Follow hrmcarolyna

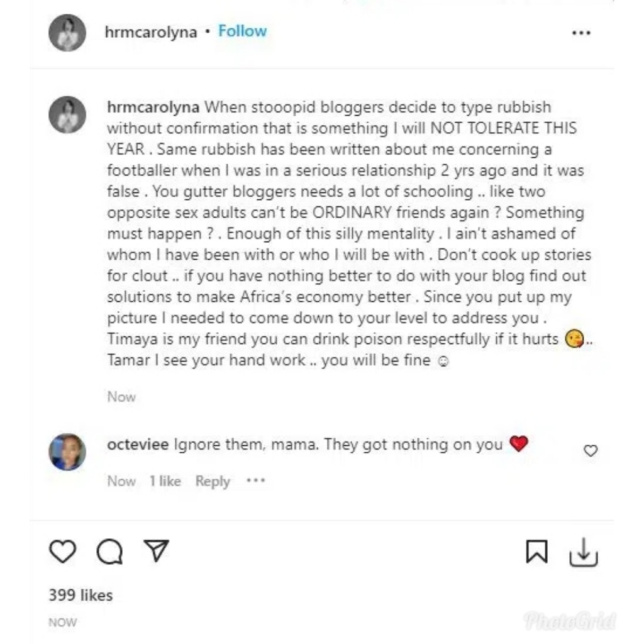coord(242,31)
